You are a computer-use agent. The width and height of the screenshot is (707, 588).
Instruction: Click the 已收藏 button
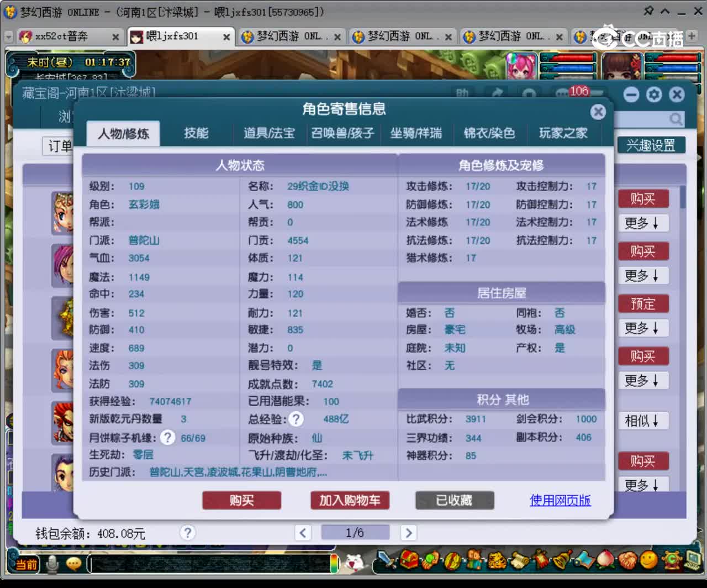[x=455, y=500]
